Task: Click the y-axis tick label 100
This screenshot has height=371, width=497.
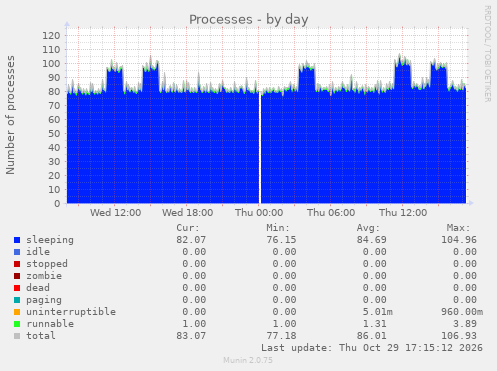Action: click(51, 64)
